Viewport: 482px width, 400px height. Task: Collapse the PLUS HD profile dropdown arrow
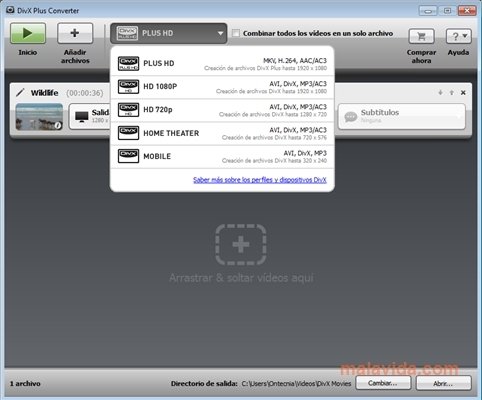pos(220,33)
